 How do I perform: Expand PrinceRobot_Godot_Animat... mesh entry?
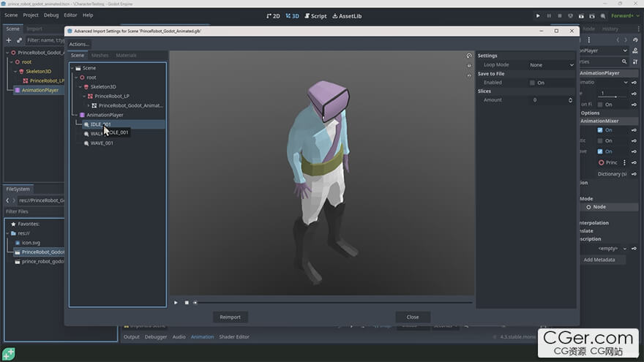(89, 105)
